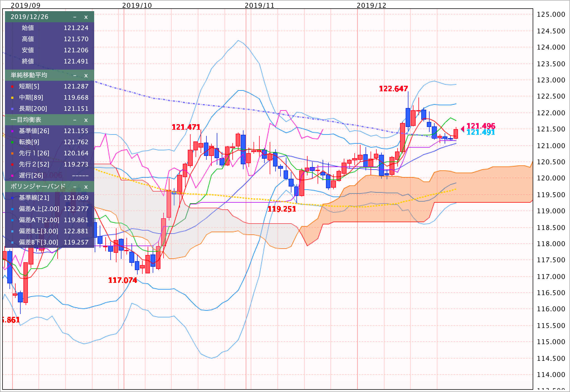This screenshot has height=392, width=570.
Task: Collapse the 単純移動平均 panel
Action: pyautogui.click(x=75, y=75)
